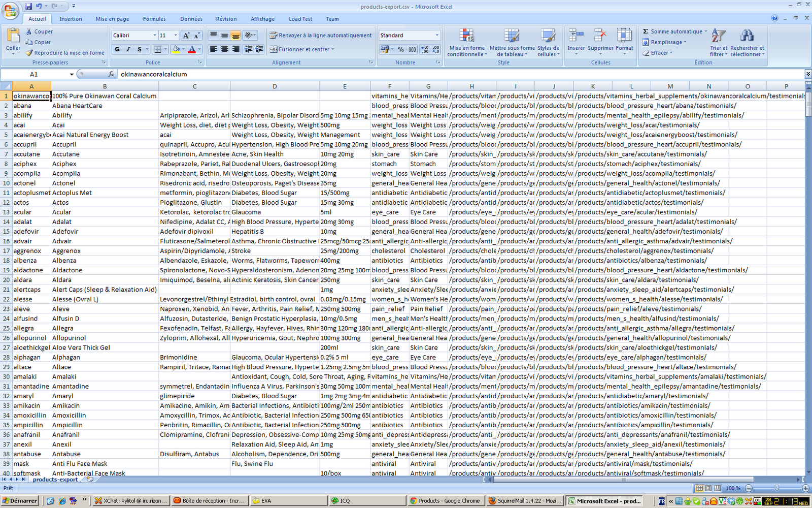Remove a decimal place
Image resolution: width=812 pixels, height=508 pixels.
[436, 49]
